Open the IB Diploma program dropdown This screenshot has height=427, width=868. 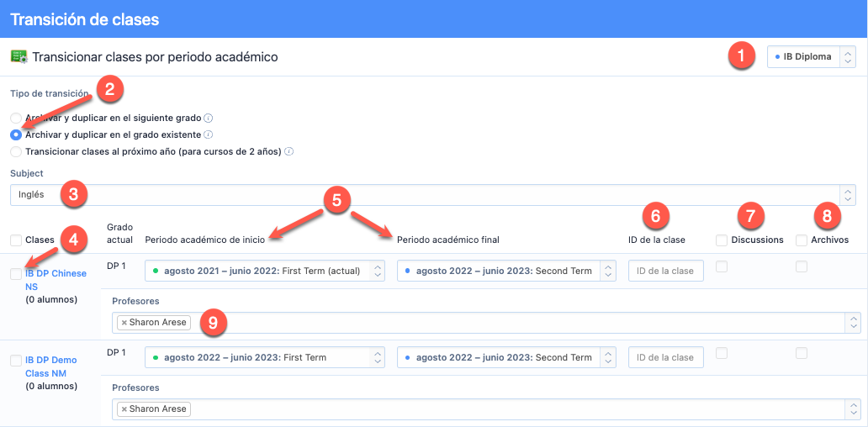[811, 57]
